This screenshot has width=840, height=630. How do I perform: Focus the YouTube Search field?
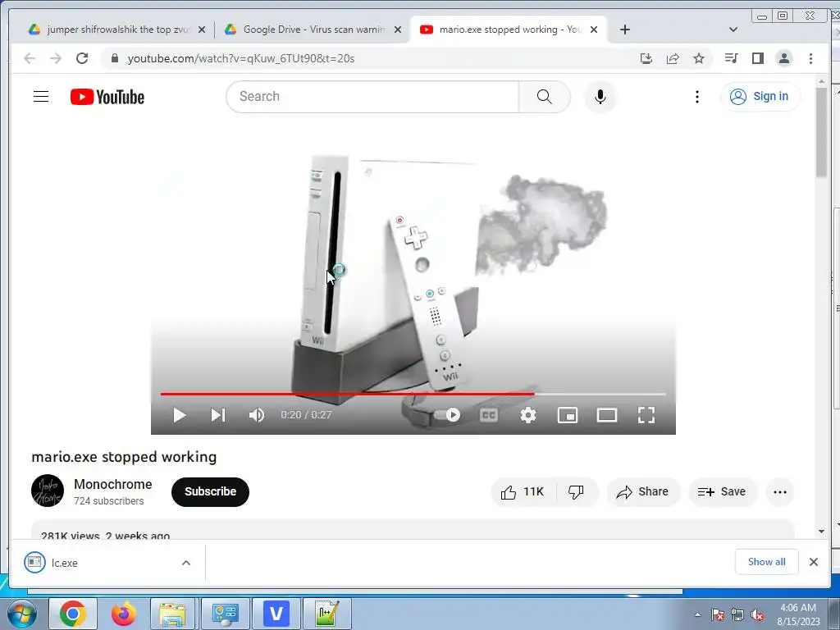coord(373,97)
